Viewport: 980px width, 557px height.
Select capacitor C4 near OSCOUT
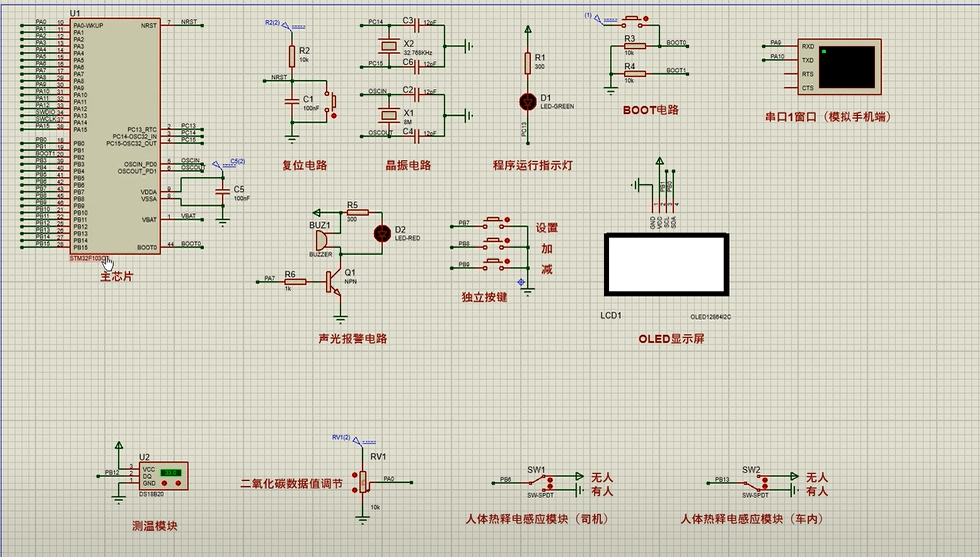(x=418, y=135)
